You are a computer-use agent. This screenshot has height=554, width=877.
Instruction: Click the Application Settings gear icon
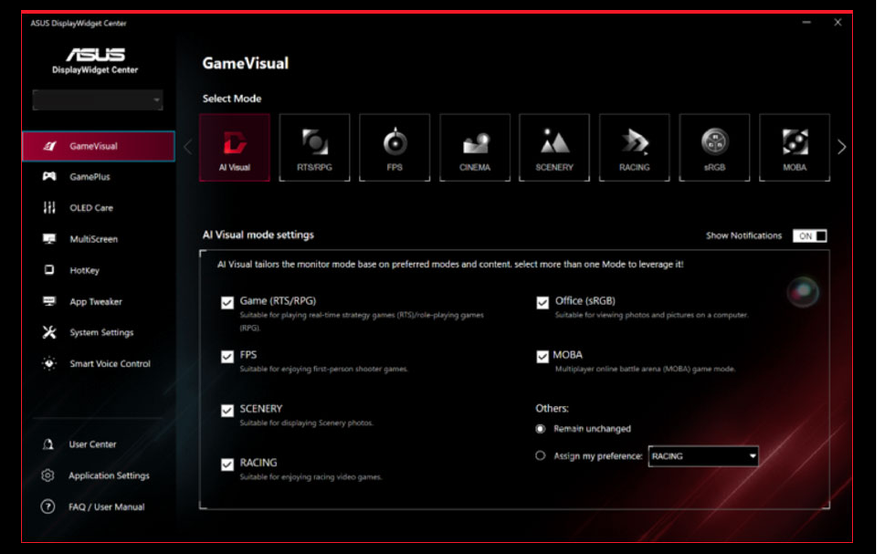pos(48,475)
